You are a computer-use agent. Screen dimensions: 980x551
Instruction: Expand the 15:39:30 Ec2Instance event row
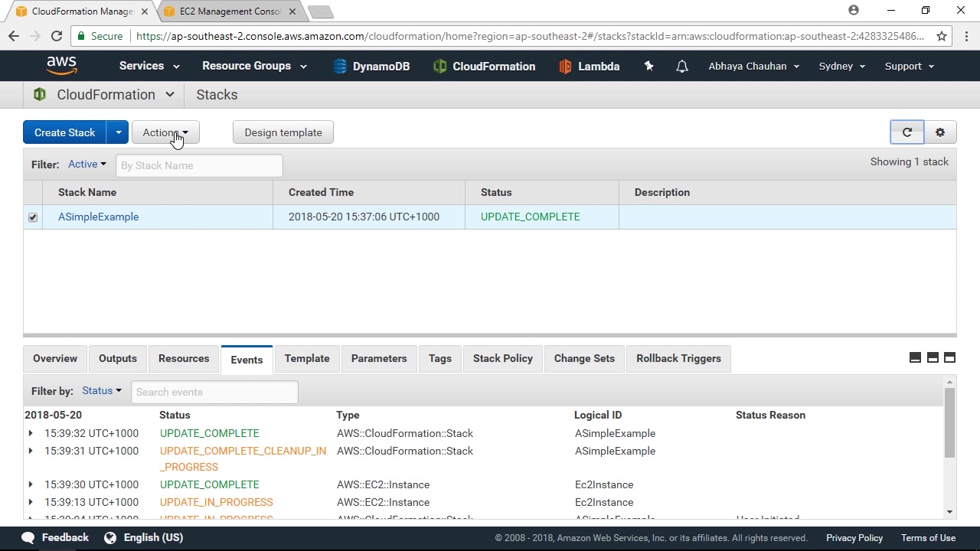coord(31,484)
